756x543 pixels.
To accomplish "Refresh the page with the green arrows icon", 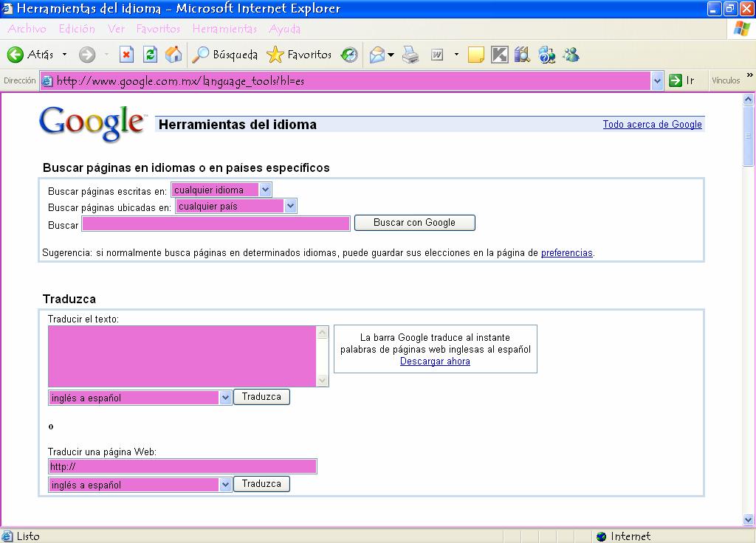I will pos(151,55).
